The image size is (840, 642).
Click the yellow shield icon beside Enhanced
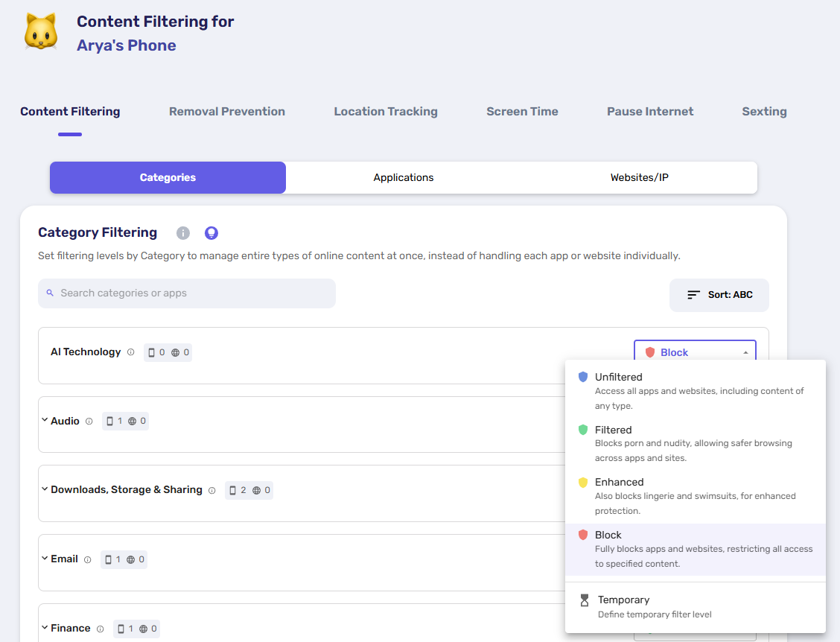(583, 483)
